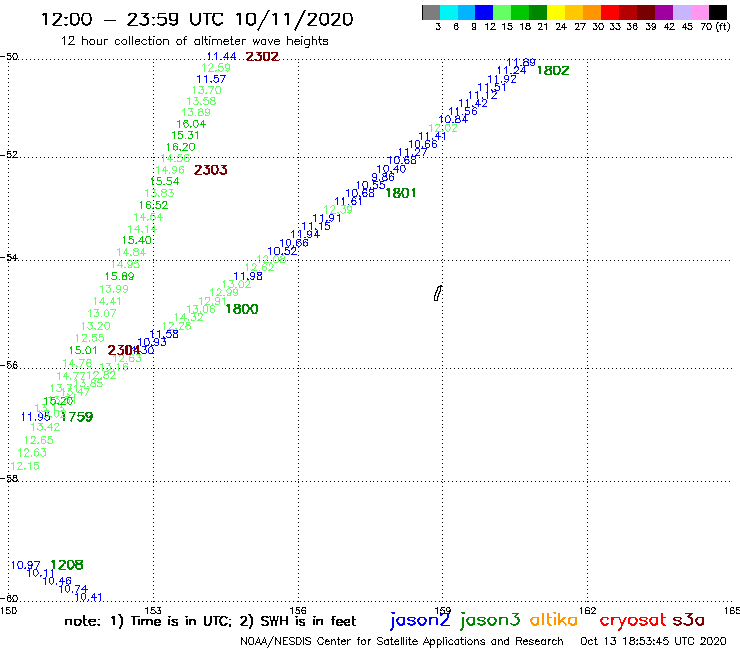
Task: Click the gray swatch in the color legend
Action: (431, 12)
